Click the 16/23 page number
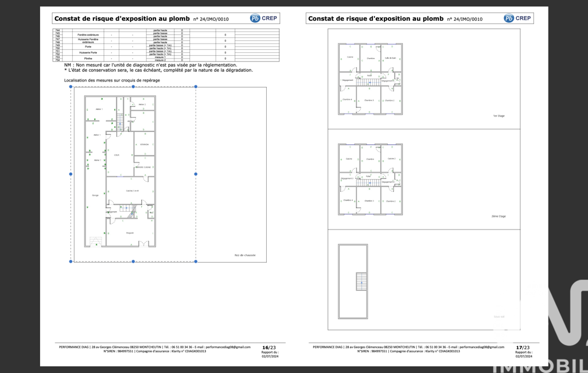This screenshot has height=373, width=588. (x=269, y=348)
